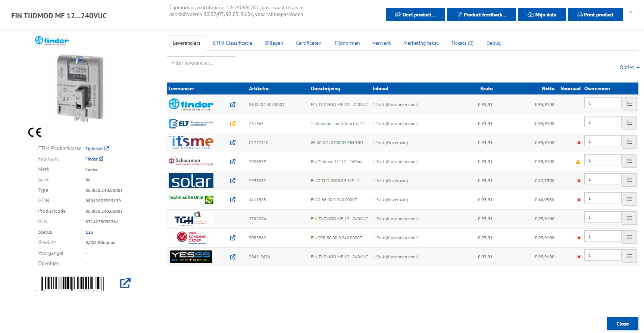The image size is (644, 333).
Task: Open external link for itsme supplier
Action: tap(232, 143)
